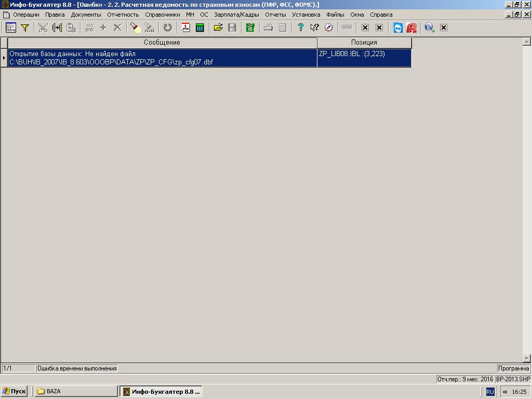The height and width of the screenshot is (399, 532).
Task: Click the Программа status bar label
Action: coord(513,368)
